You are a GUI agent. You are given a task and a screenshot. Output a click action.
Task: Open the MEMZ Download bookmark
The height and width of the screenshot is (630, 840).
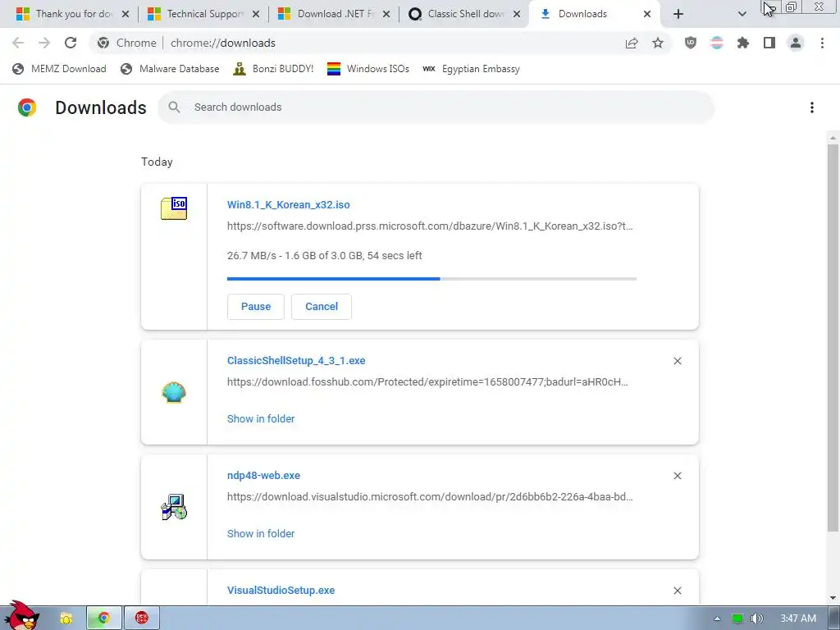point(59,69)
